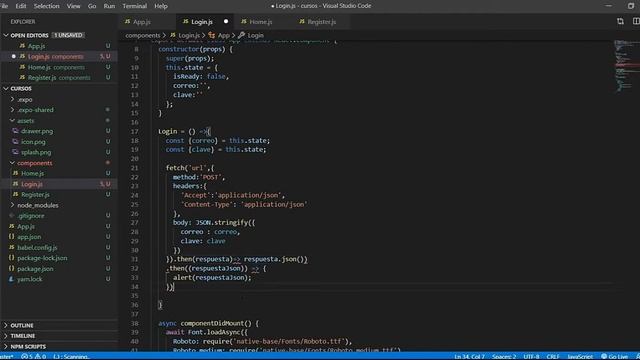640x360 pixels.
Task: Click the Scanning status bar item
Action: (72, 356)
